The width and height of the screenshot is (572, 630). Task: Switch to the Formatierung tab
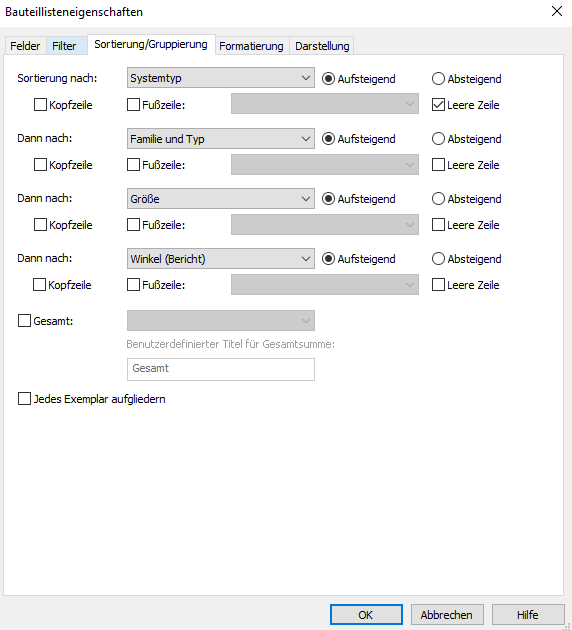[251, 46]
